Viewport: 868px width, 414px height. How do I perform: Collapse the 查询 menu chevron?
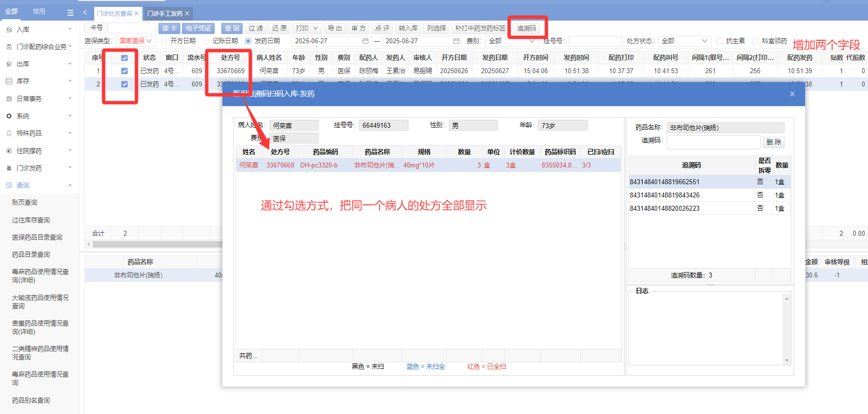tap(70, 185)
